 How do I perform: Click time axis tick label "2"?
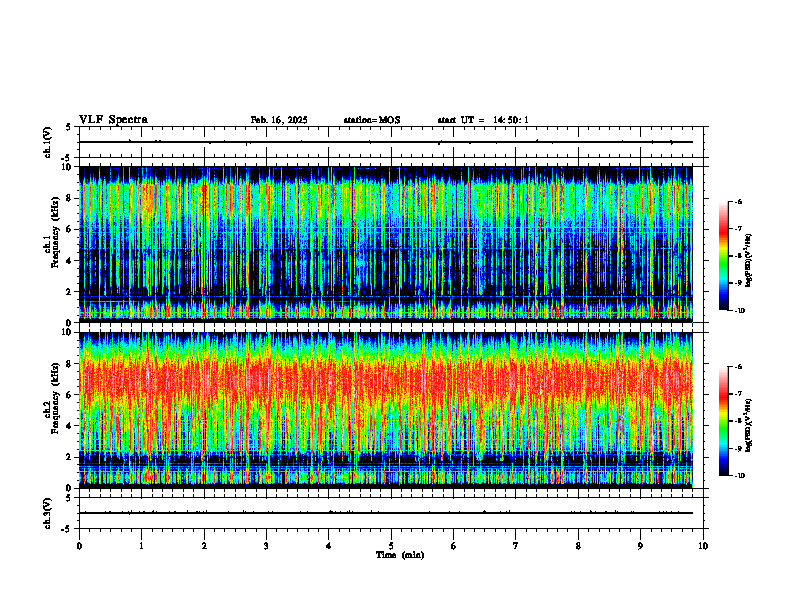coord(204,546)
